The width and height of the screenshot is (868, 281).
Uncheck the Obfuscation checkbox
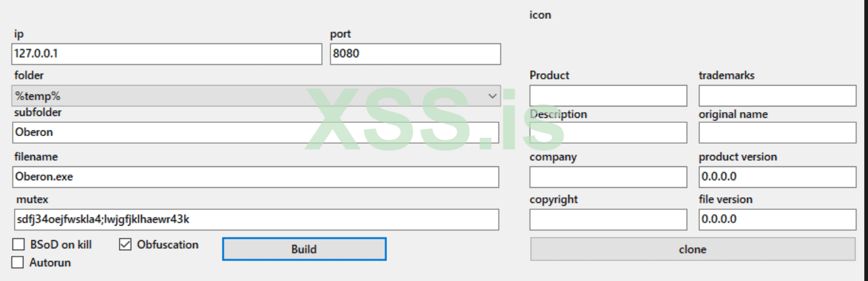click(125, 245)
